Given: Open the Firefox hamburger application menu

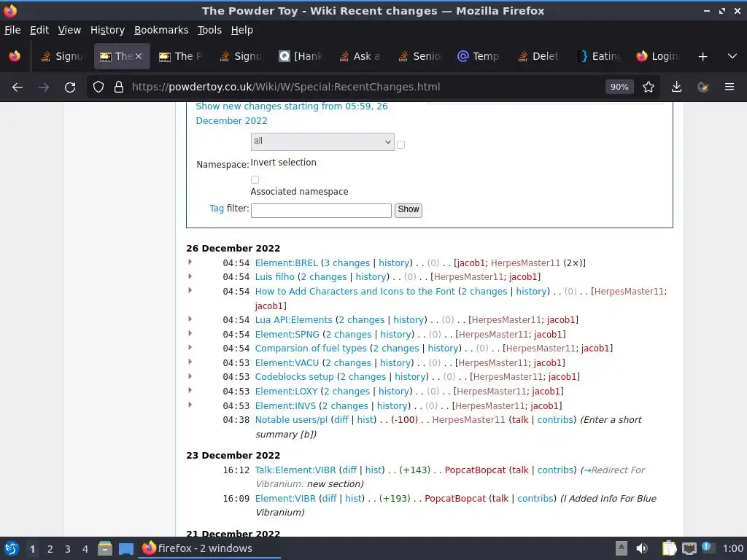Looking at the screenshot, I should coord(729,87).
